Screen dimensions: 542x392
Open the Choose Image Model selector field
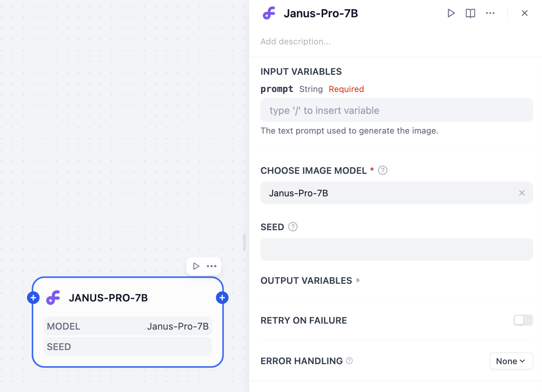388,193
